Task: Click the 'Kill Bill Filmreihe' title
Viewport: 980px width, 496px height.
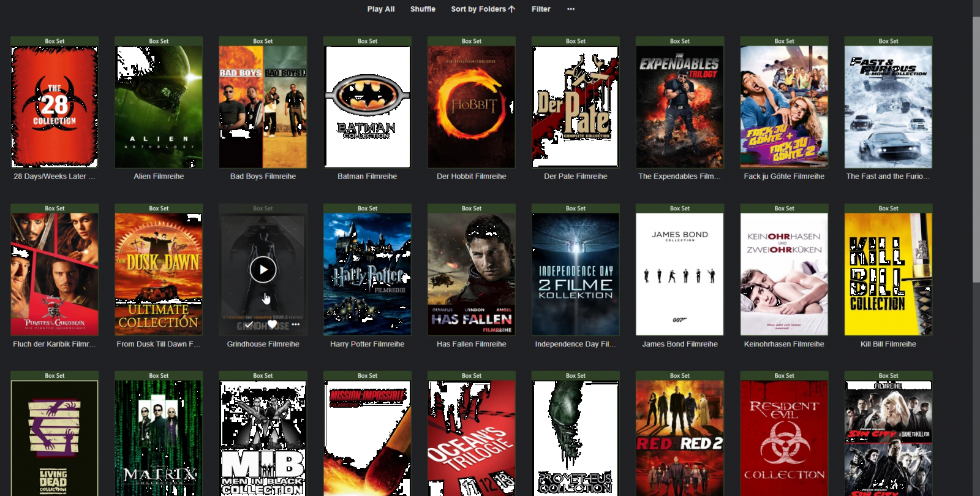Action: pyautogui.click(x=889, y=345)
